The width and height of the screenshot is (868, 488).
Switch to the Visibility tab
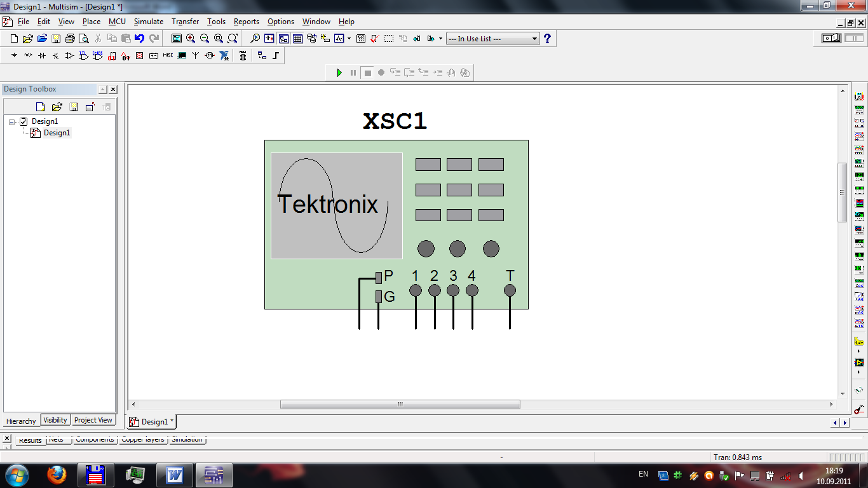click(55, 420)
